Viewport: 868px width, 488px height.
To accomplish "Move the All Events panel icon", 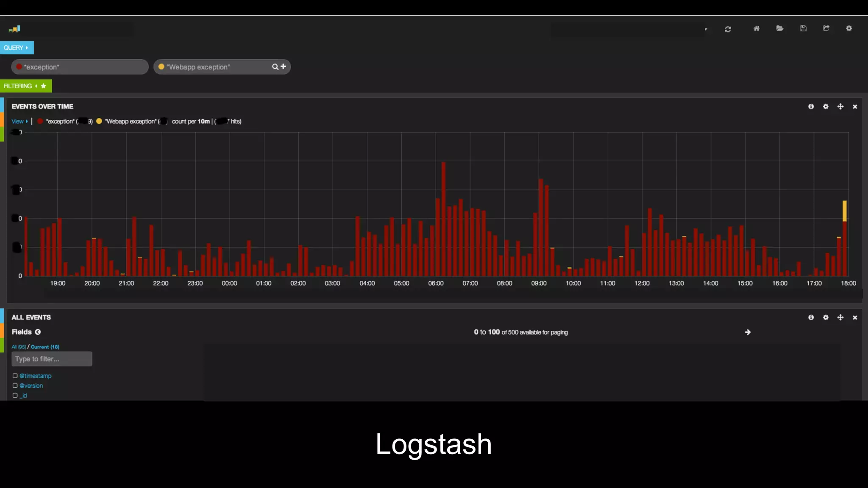I will (840, 318).
